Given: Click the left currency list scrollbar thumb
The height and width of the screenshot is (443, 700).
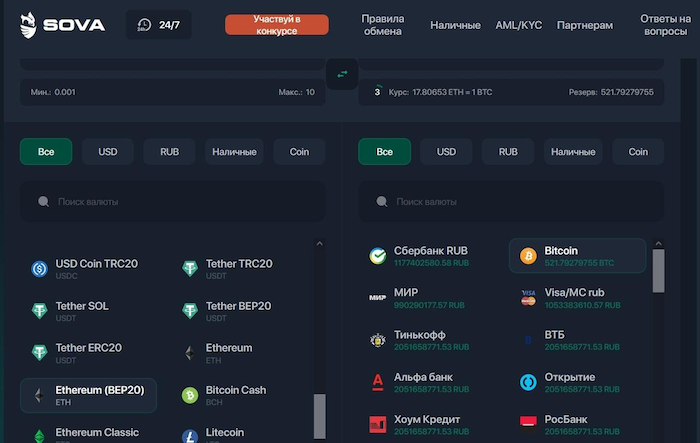Looking at the screenshot, I should point(320,416).
